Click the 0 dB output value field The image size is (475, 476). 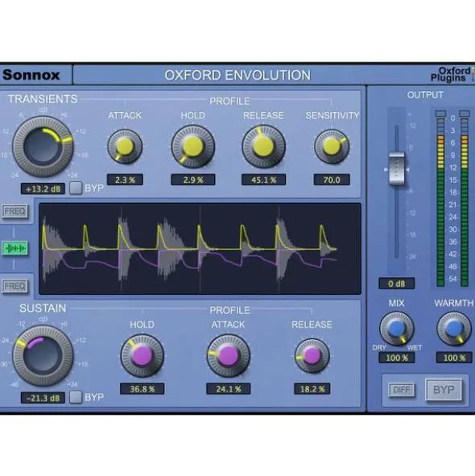coord(397,284)
